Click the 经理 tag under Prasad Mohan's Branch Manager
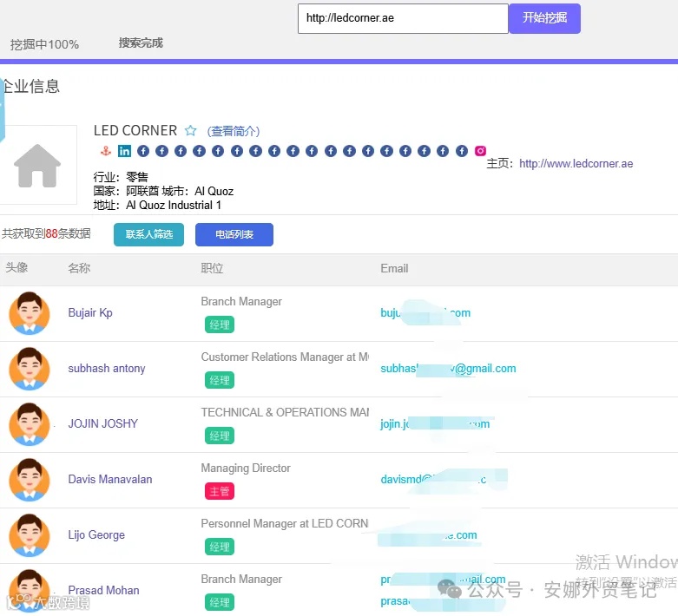The width and height of the screenshot is (678, 616). tap(220, 602)
